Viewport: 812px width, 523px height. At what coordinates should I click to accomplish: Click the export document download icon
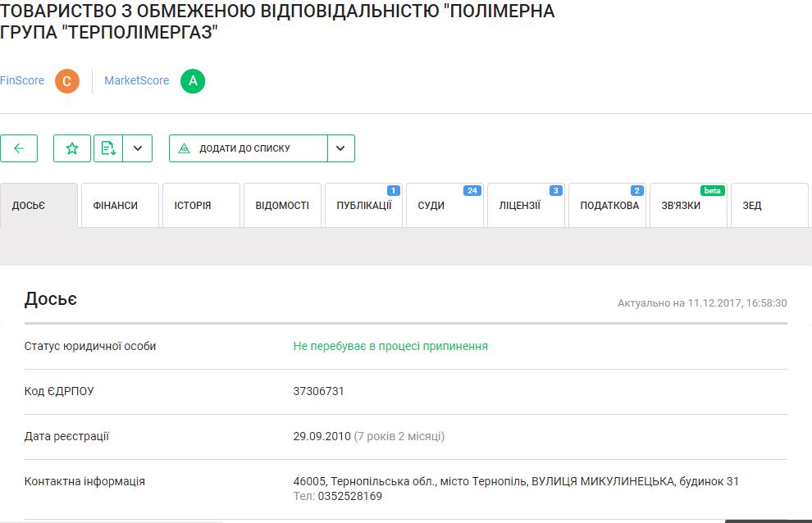[x=108, y=148]
